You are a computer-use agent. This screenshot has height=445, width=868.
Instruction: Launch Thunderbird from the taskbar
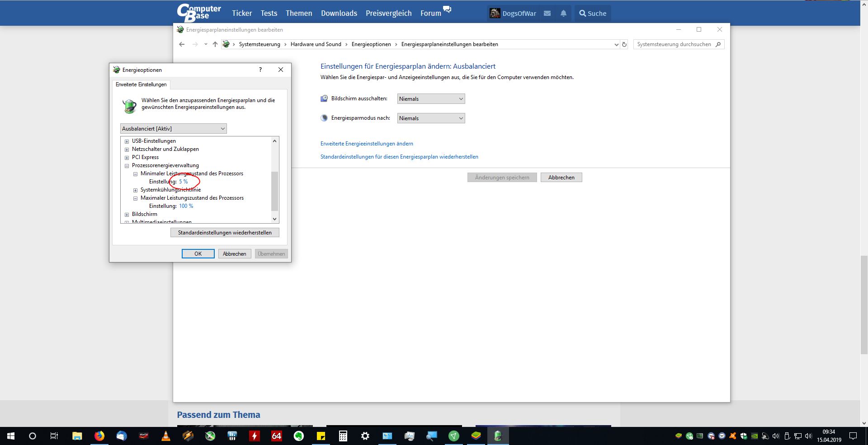[122, 436]
